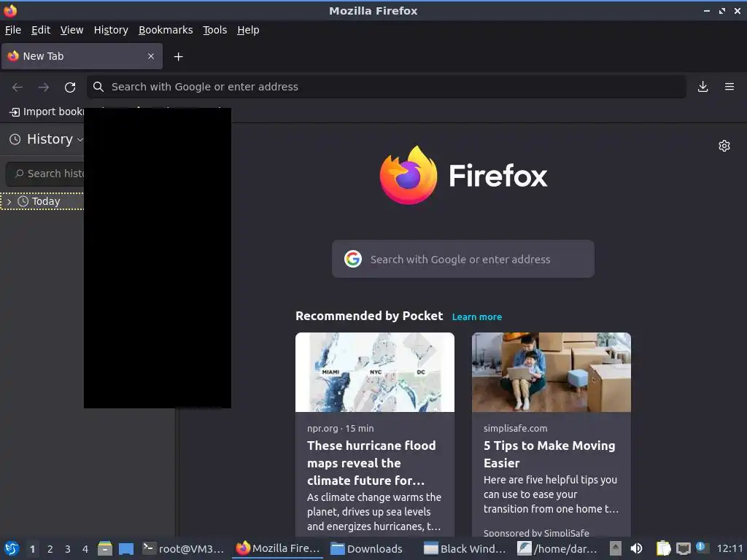Click the clock icon on the Today row

coord(23,201)
